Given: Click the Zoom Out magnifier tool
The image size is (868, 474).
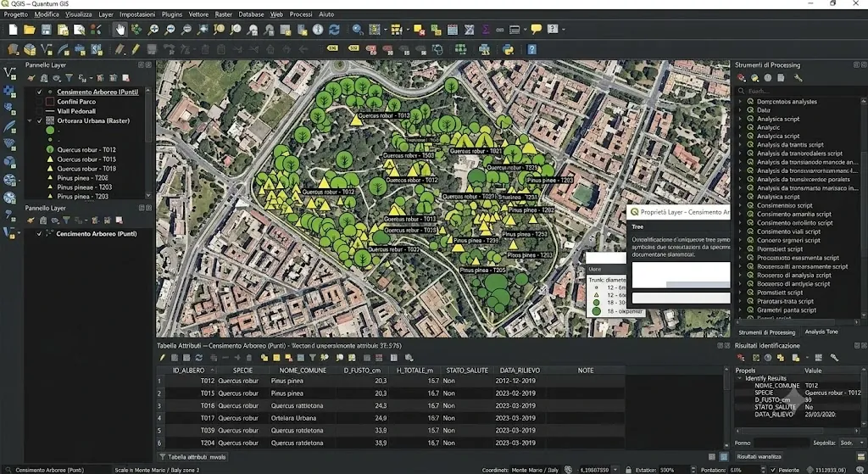Looking at the screenshot, I should tap(170, 30).
